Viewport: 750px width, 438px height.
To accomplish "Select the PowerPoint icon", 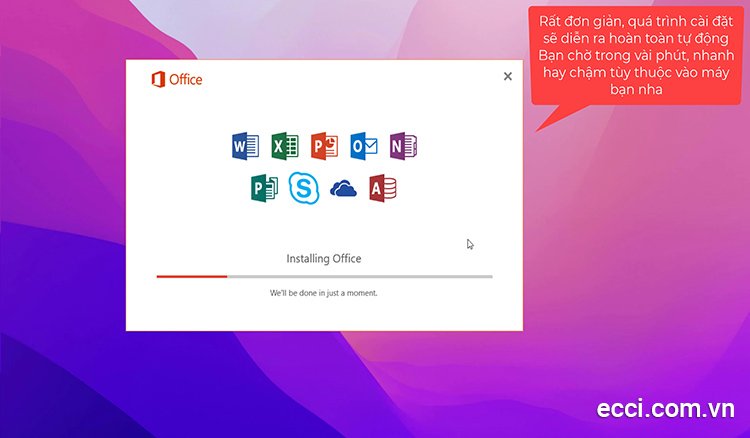I will (x=324, y=146).
